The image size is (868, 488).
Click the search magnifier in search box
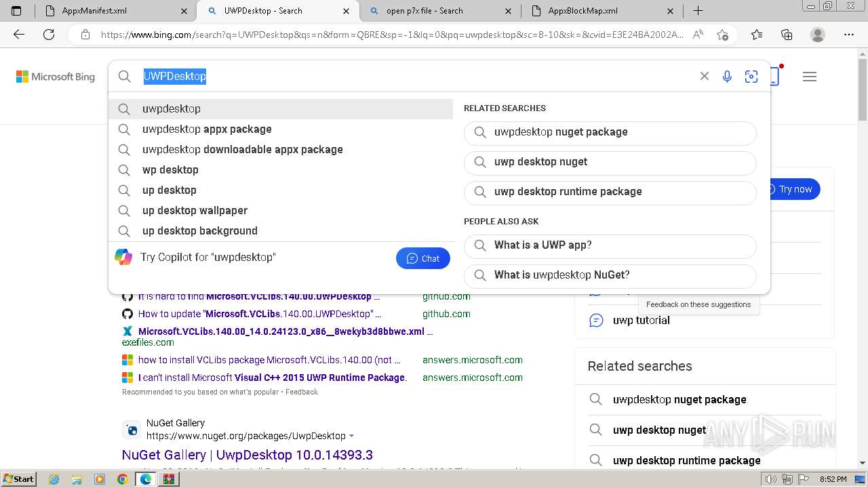tap(125, 77)
